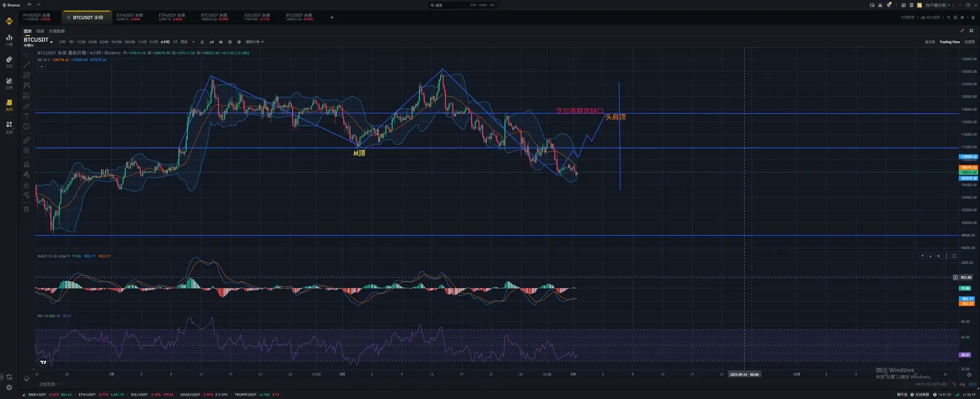Click the circled plus toolbar icon
The height and width of the screenshot is (399, 980).
click(x=230, y=42)
